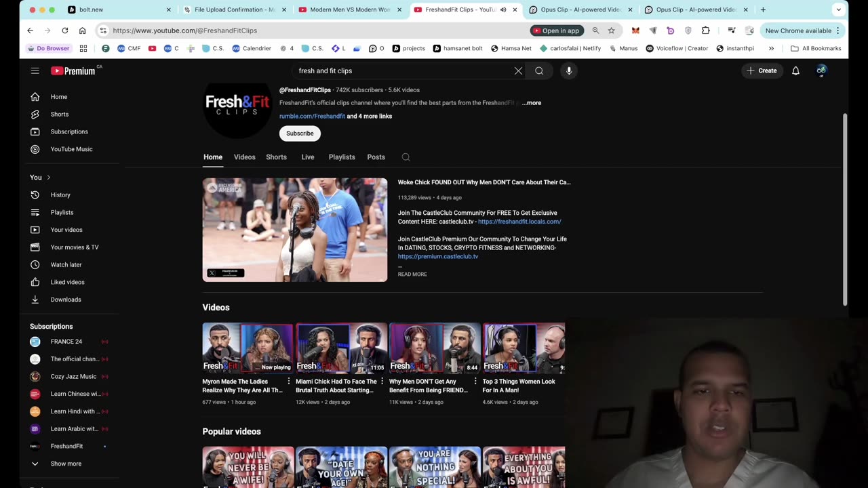
Task: Open Chrome home page button
Action: (82, 30)
